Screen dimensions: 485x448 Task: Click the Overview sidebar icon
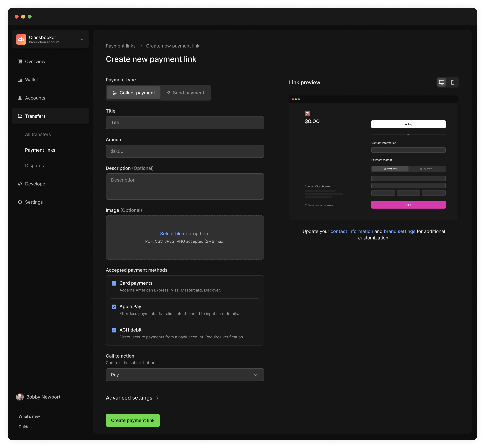click(20, 61)
